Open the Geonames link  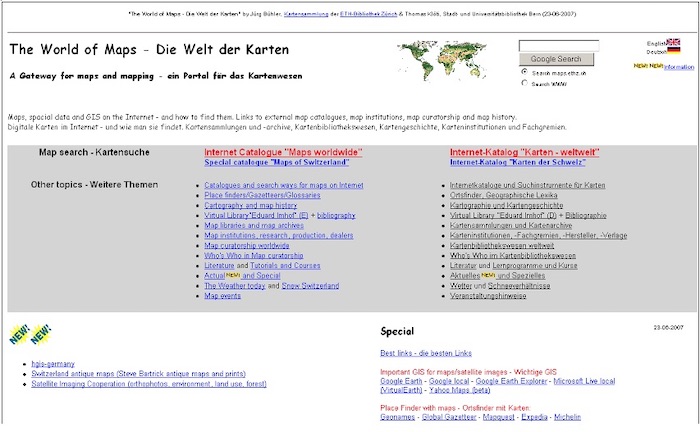point(397,417)
